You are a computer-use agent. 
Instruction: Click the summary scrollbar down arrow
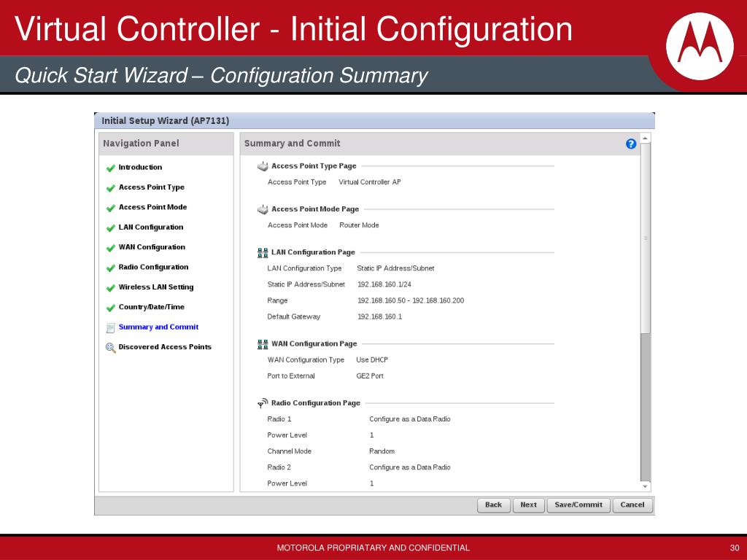pyautogui.click(x=645, y=486)
